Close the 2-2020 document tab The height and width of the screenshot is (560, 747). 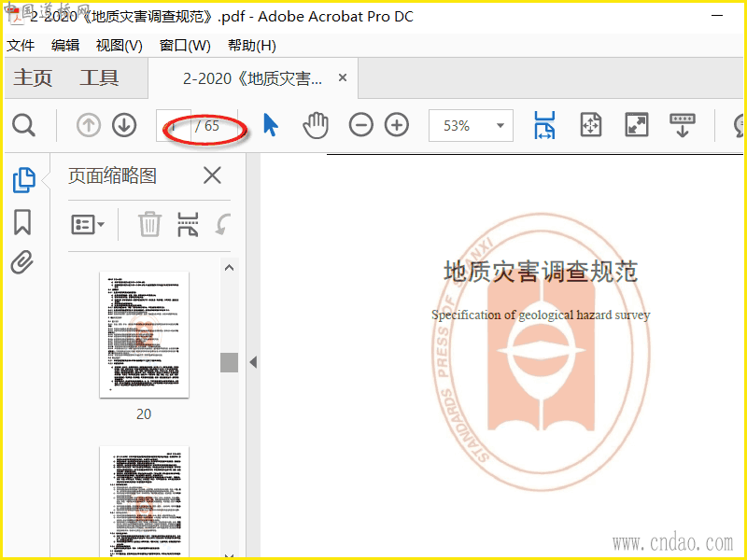(343, 77)
